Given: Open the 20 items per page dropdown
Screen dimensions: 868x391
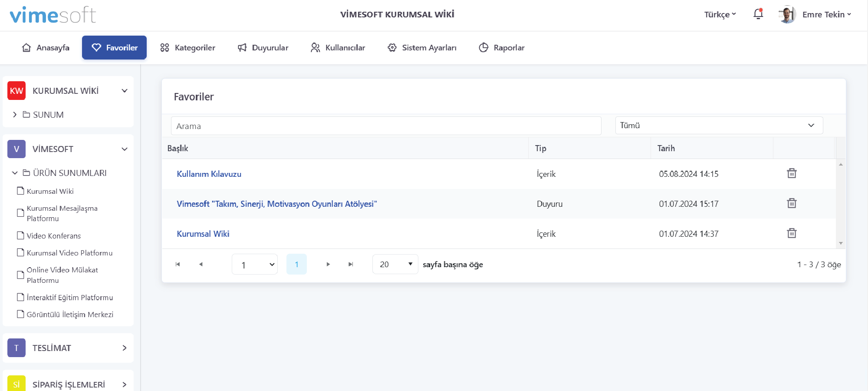Looking at the screenshot, I should point(395,264).
